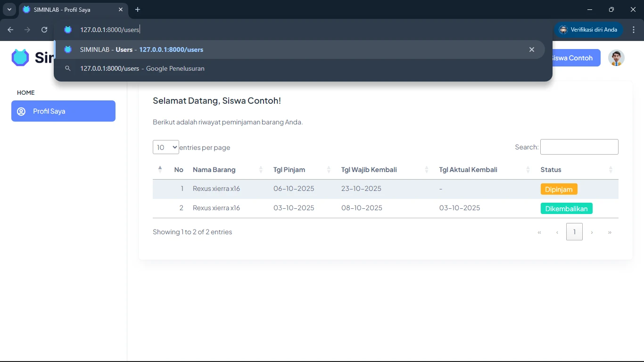Sort by Tgl Aktual Kembali header
Screen dimensions: 644x362
[x=468, y=170]
